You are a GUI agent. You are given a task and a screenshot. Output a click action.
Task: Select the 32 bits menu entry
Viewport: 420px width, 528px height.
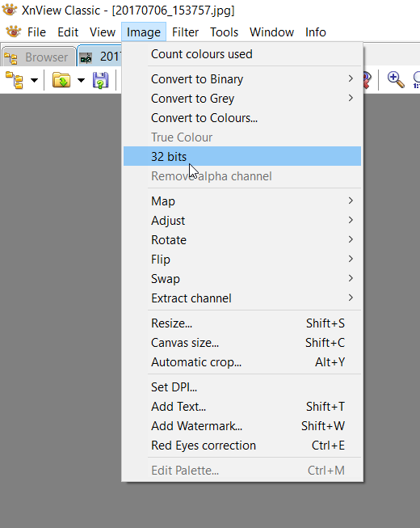[242, 156]
